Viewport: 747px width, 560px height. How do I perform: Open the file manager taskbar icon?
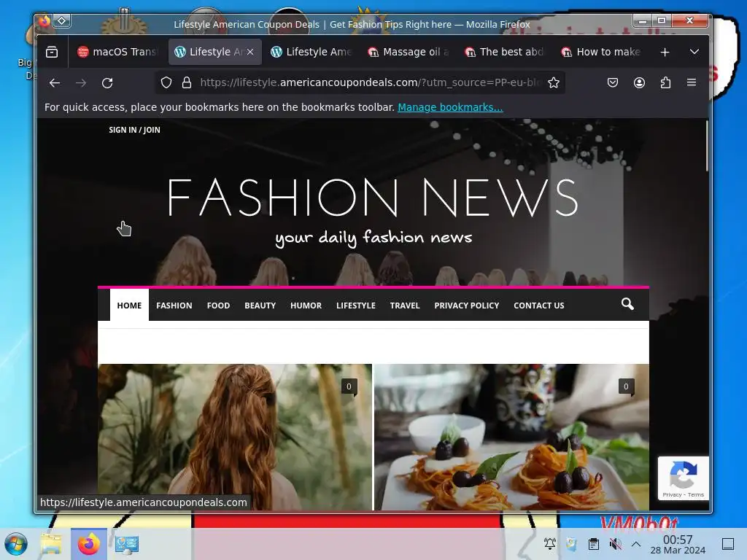point(51,544)
